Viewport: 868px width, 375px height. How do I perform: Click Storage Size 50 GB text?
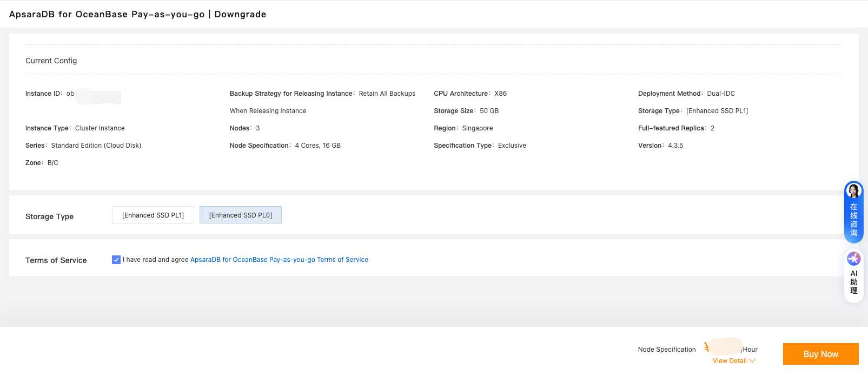point(466,111)
